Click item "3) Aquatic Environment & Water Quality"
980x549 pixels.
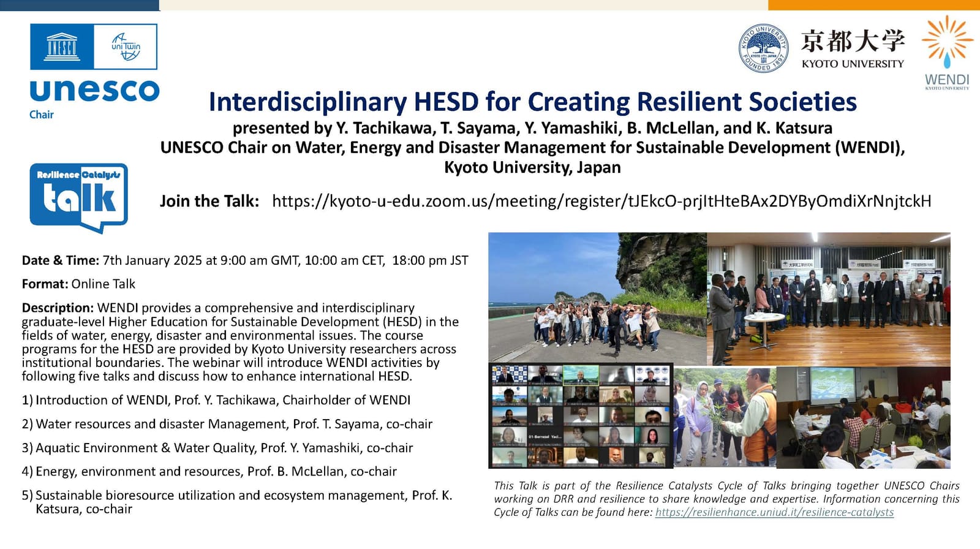click(217, 448)
